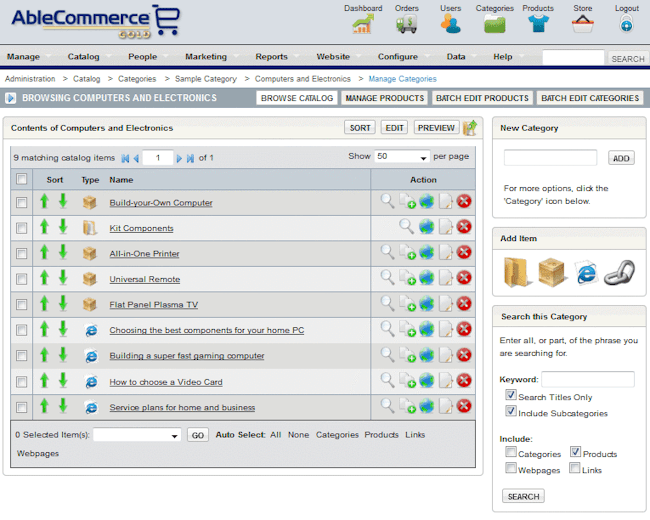Open the Store basket icon
The height and width of the screenshot is (520, 650).
tap(582, 24)
